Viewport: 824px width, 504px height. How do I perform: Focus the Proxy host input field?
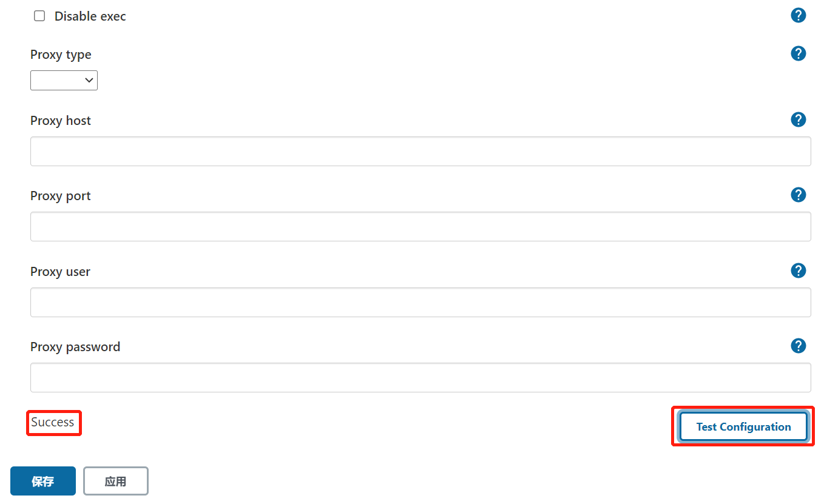(x=420, y=151)
